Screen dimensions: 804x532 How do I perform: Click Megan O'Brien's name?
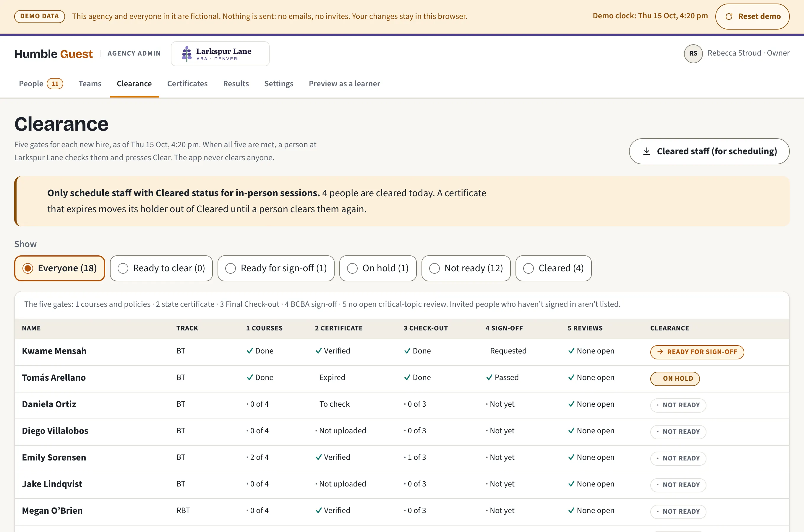point(52,511)
